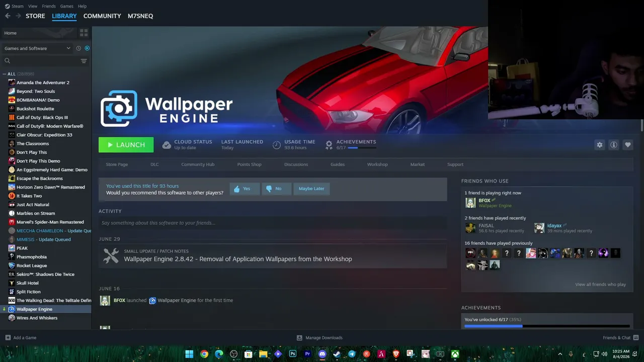Navigate to the COMMUNITY section
The image size is (644, 362).
click(102, 16)
